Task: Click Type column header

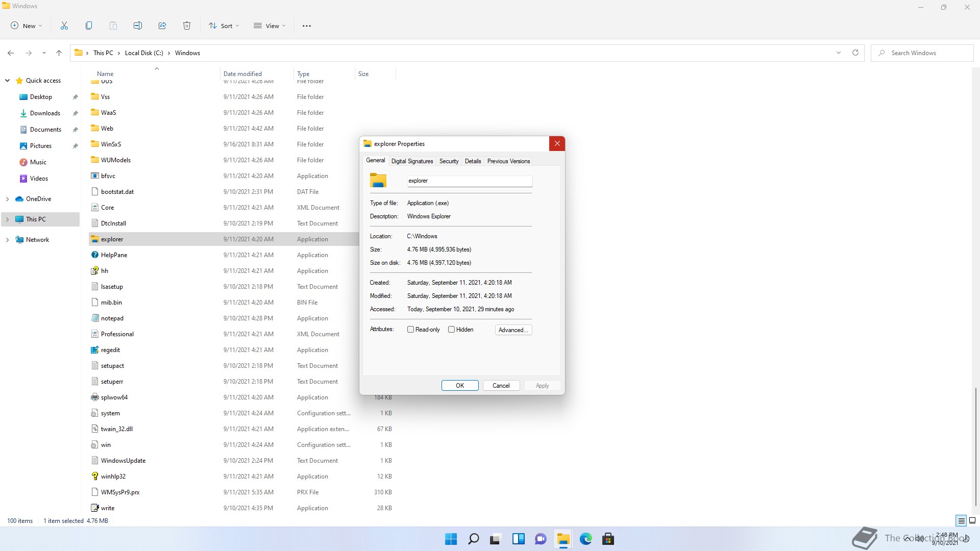Action: 324,73
